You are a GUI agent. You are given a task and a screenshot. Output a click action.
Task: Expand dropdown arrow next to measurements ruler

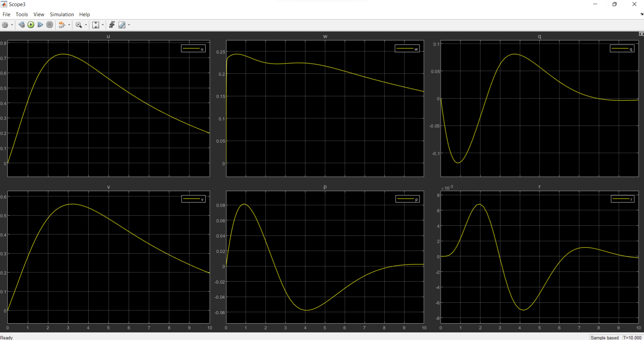[129, 25]
